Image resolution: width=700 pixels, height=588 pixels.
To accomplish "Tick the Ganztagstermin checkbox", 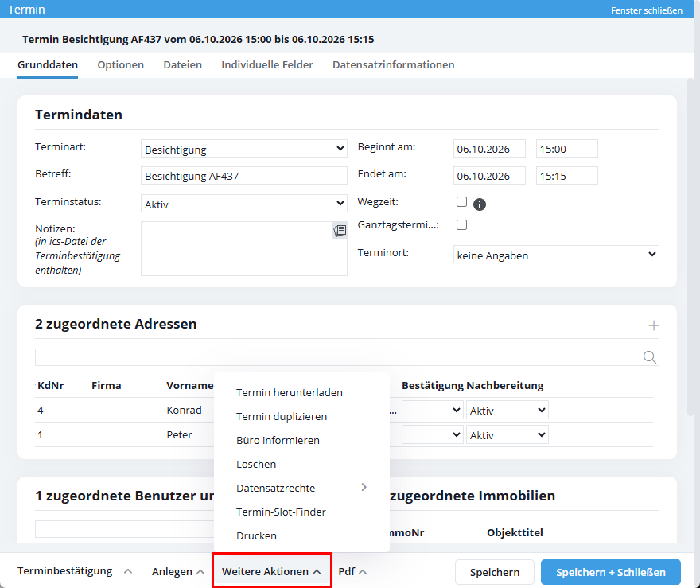I will pyautogui.click(x=461, y=224).
